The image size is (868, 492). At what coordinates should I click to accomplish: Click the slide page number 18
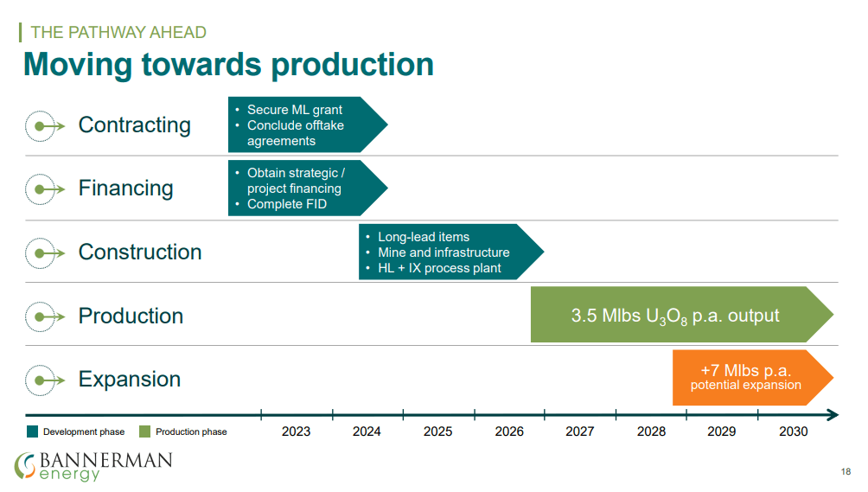click(x=846, y=471)
